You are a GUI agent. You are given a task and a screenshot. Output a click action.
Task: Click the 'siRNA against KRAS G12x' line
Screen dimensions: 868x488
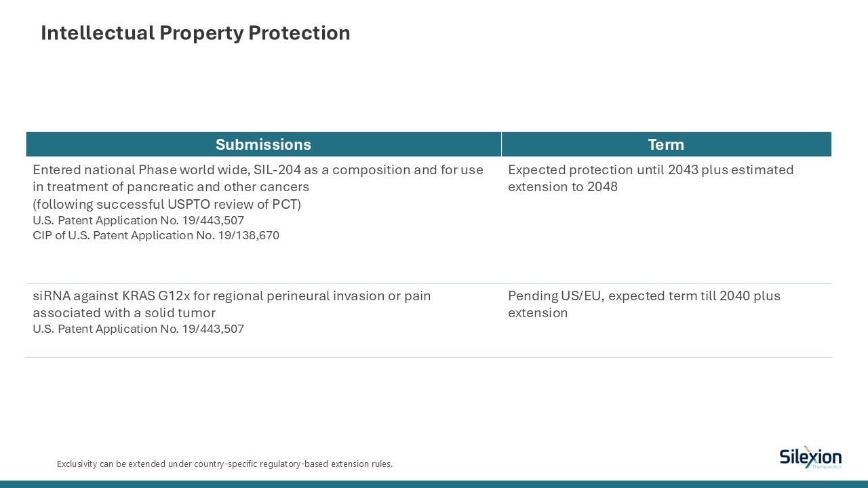pos(232,296)
